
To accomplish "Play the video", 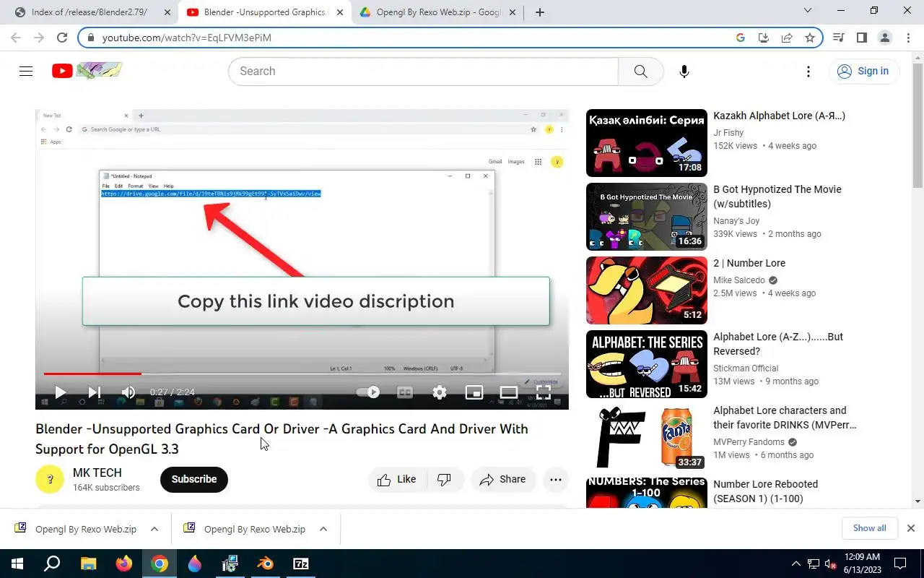I will [61, 392].
